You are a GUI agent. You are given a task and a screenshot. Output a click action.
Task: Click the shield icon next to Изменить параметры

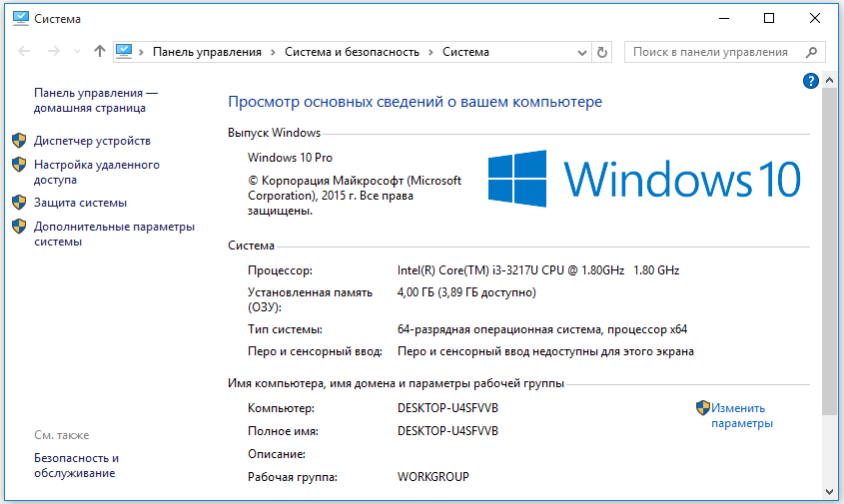point(702,407)
